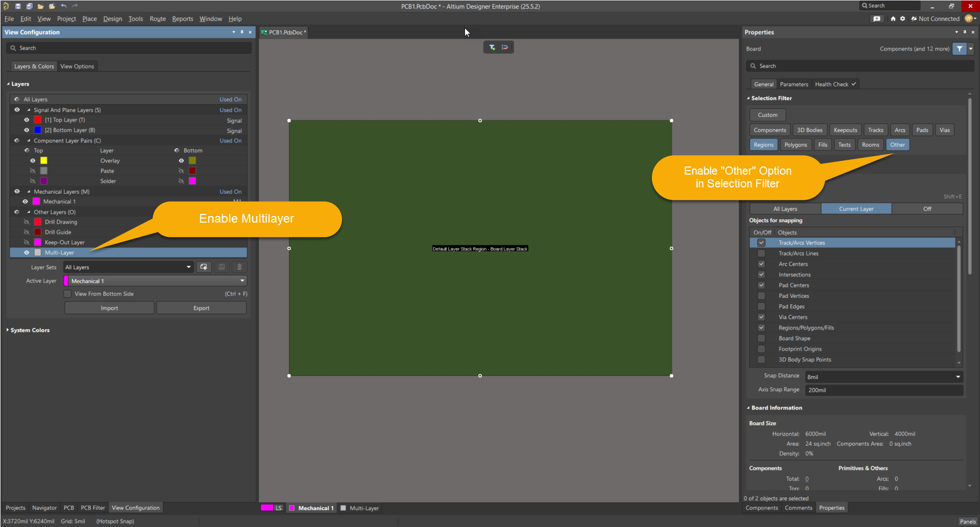Toggle the Polygons selection filter
The height and width of the screenshot is (527, 980).
click(796, 145)
